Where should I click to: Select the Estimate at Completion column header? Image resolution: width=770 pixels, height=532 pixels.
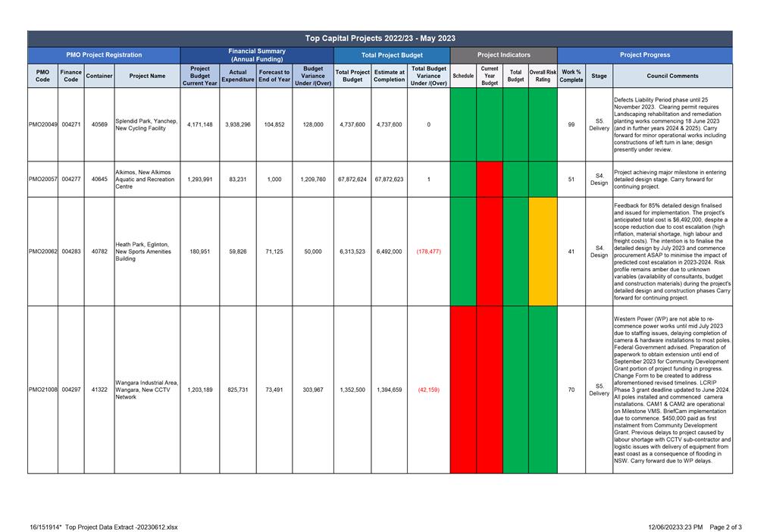click(389, 76)
